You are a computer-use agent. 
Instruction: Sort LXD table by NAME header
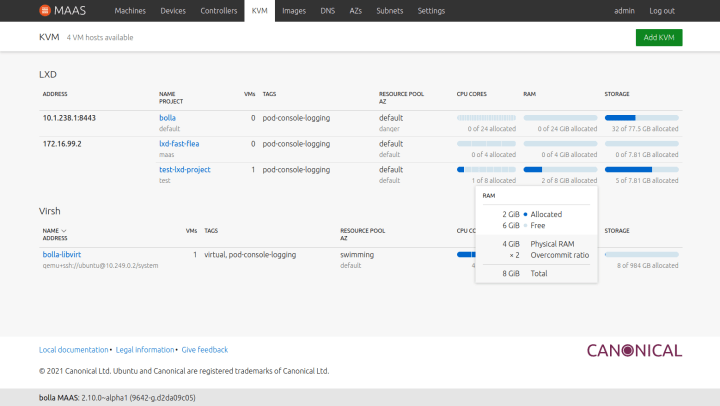pyautogui.click(x=167, y=94)
